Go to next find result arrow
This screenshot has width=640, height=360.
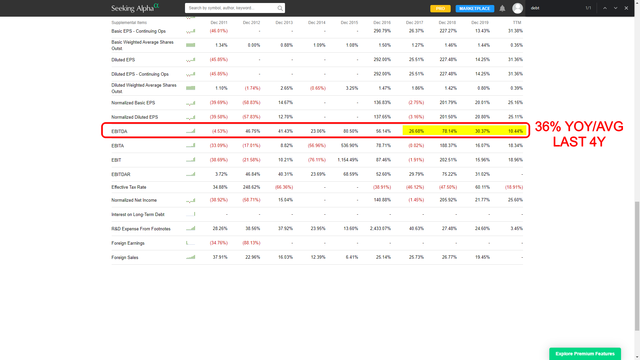(616, 8)
